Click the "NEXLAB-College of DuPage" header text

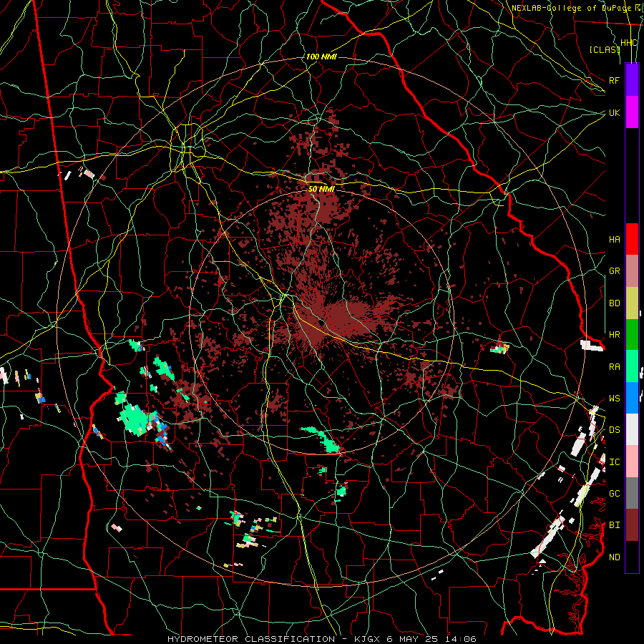coord(571,8)
